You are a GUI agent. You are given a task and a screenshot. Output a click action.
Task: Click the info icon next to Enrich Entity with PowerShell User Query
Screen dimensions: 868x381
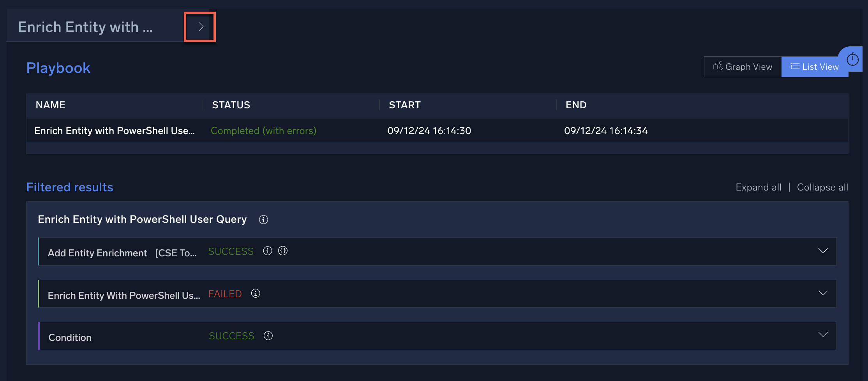coord(263,220)
